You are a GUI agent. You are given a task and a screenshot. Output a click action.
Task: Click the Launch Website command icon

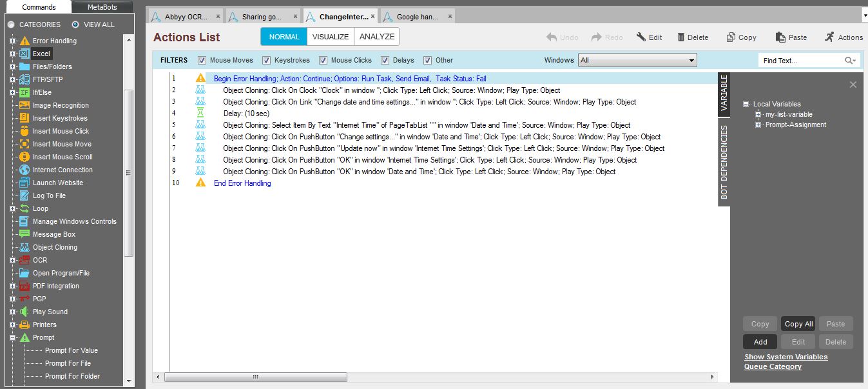tap(24, 183)
